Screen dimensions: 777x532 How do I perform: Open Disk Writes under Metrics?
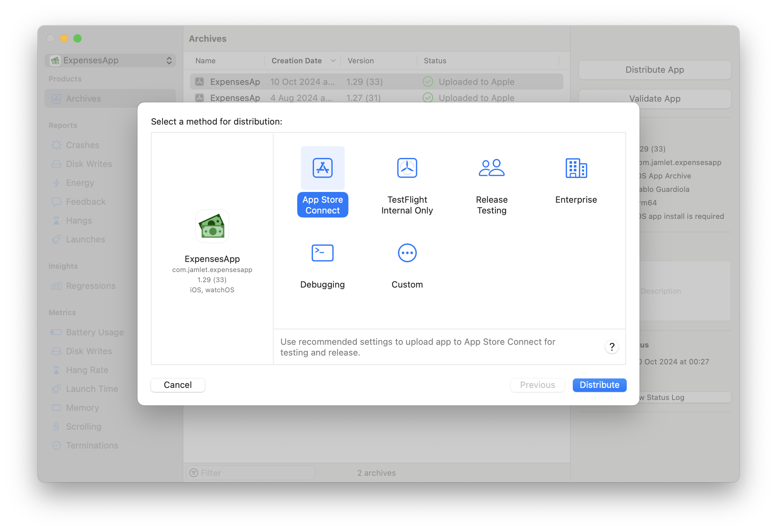(89, 351)
